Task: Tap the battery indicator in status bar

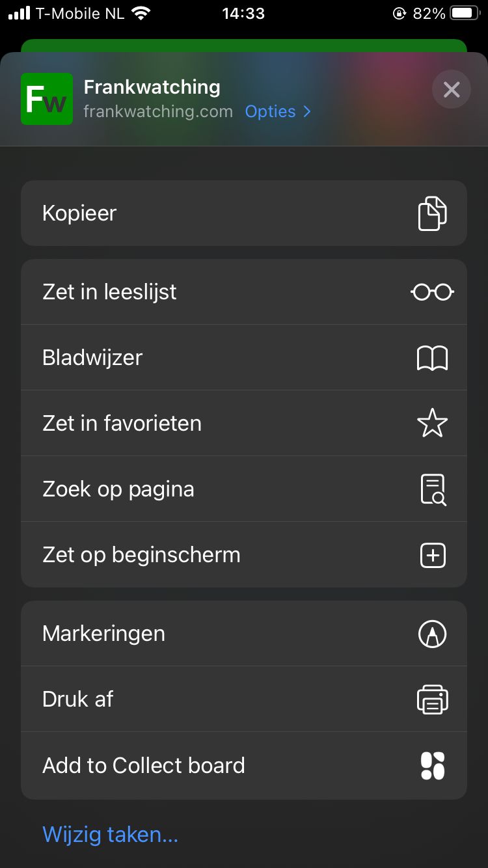Action: click(x=465, y=13)
